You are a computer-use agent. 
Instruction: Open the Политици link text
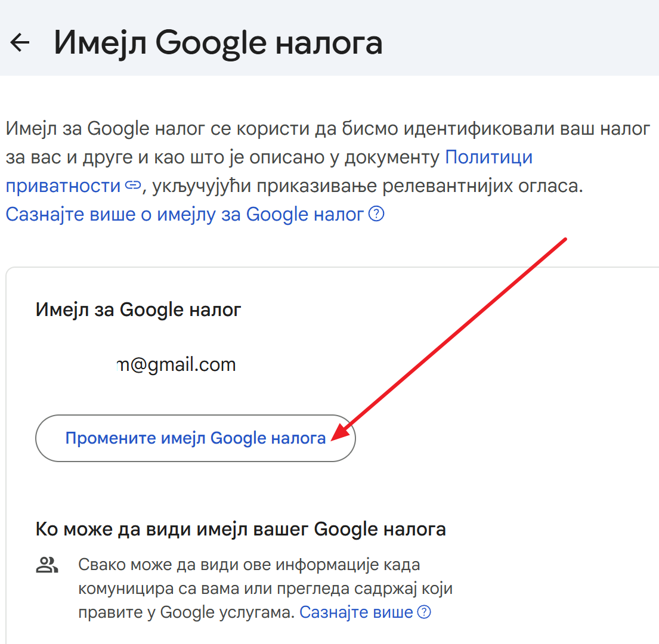pyautogui.click(x=488, y=157)
